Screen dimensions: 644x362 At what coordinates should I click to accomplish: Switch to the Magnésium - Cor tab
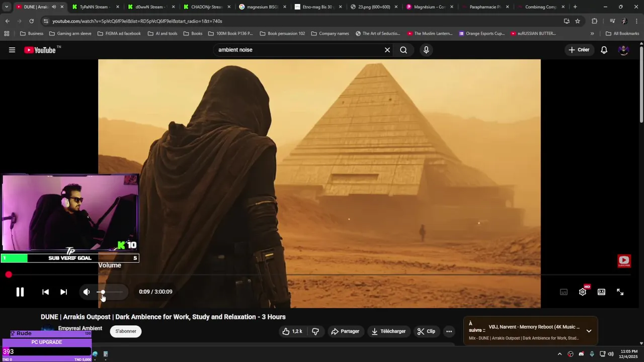click(x=429, y=7)
